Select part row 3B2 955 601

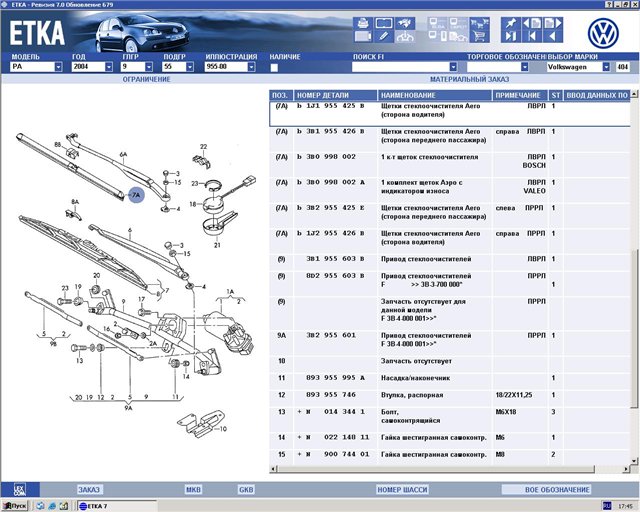449,343
